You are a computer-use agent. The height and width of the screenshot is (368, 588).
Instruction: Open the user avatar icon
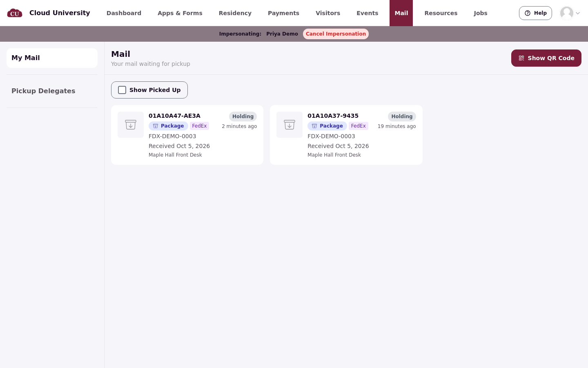[x=567, y=13]
